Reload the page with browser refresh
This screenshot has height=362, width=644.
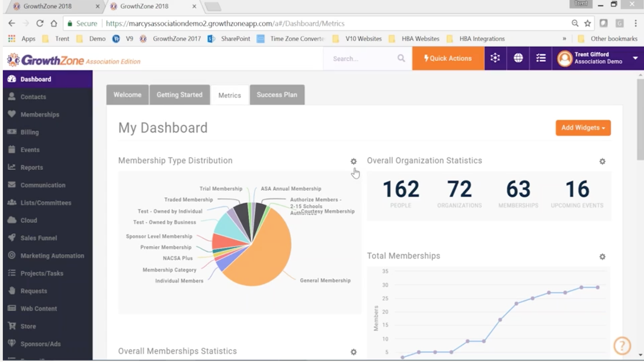coord(40,23)
